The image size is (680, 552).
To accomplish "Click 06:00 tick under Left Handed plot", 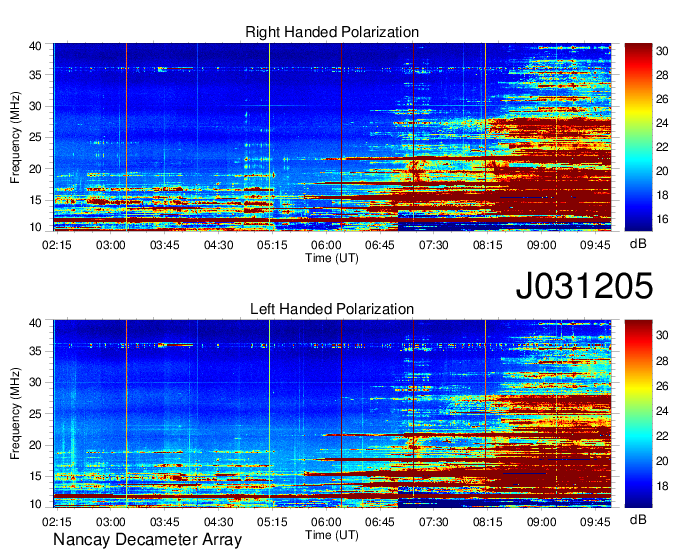I will point(326,522).
